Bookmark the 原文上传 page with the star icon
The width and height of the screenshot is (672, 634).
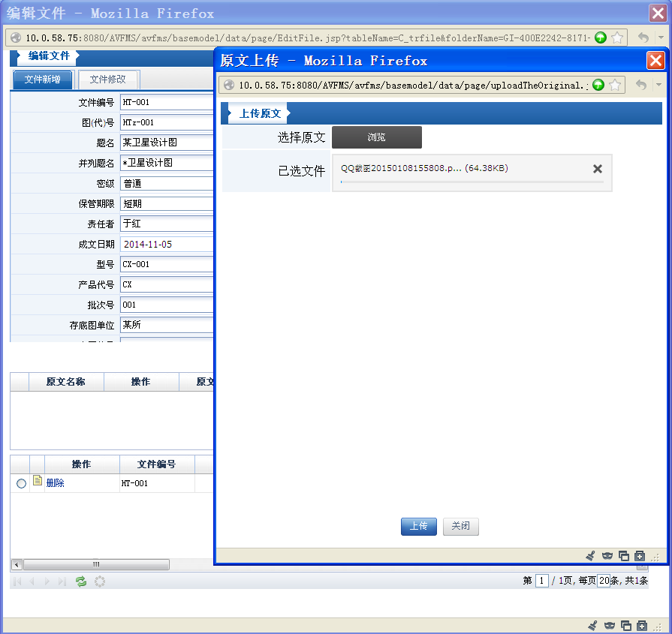[614, 85]
